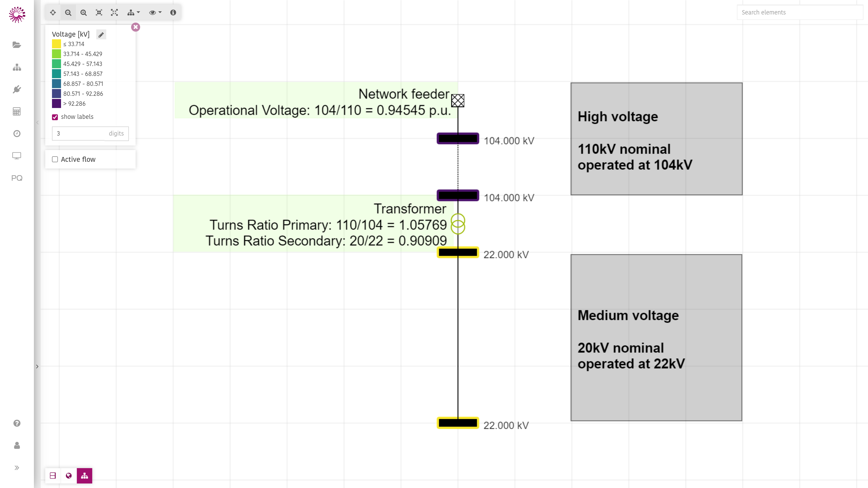Edit the Voltage legend with pencil icon
868x488 pixels.
(x=101, y=34)
